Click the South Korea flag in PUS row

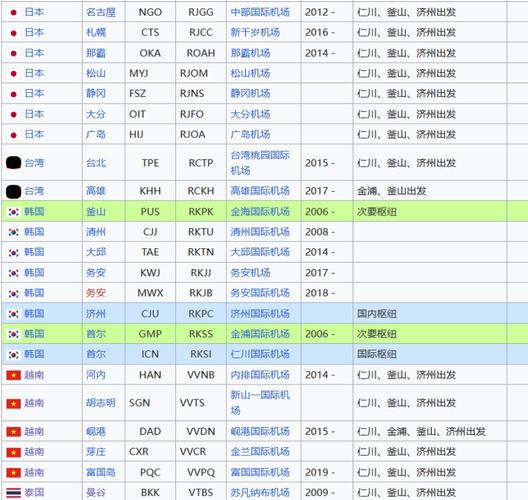[x=13, y=212]
